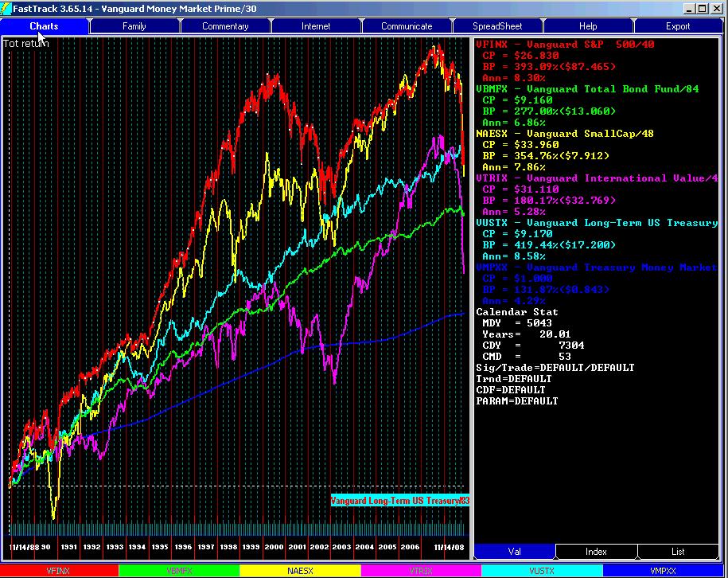Open the Help tab
Viewport: 728px width, 578px height.
pos(588,26)
